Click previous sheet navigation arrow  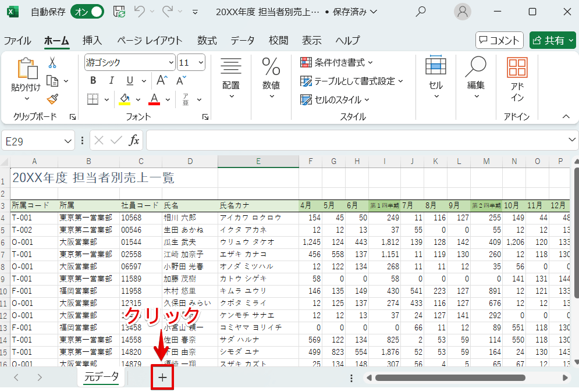16,377
